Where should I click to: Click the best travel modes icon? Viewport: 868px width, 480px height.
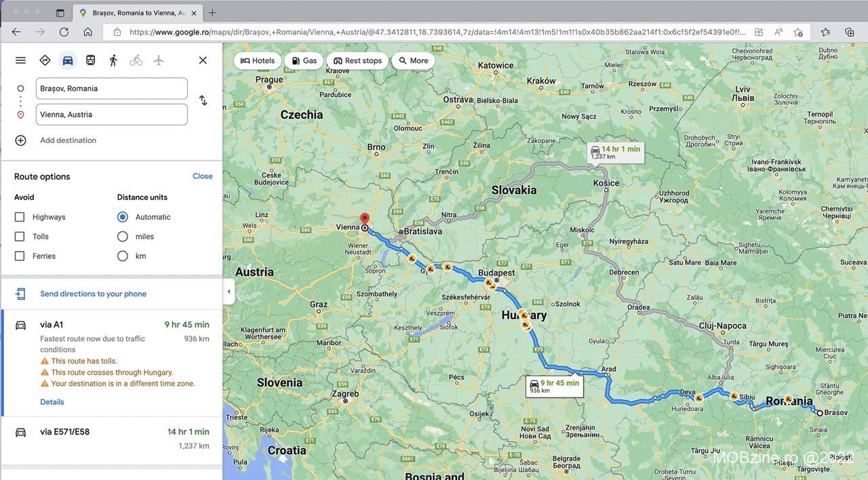[x=45, y=60]
